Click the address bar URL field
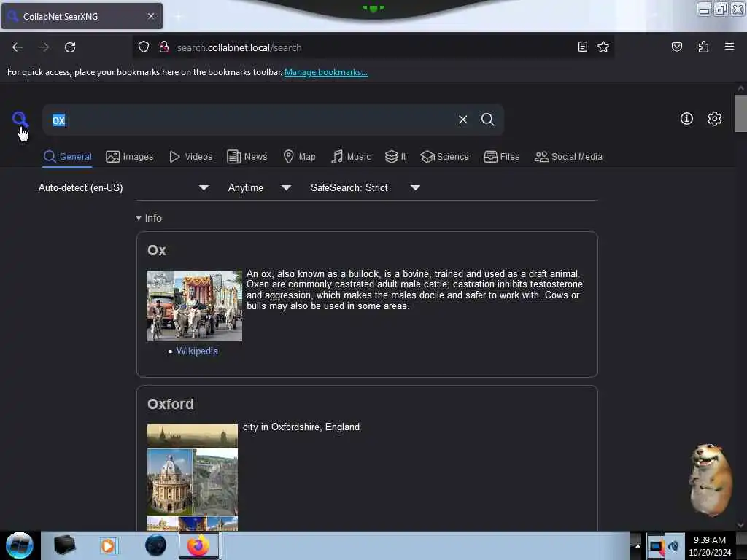This screenshot has height=560, width=747. [x=371, y=47]
